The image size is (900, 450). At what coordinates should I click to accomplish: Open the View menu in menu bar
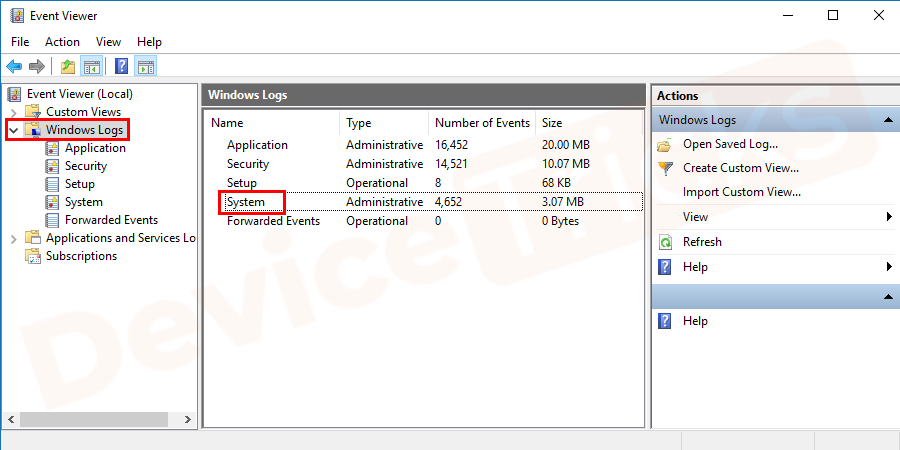click(108, 42)
